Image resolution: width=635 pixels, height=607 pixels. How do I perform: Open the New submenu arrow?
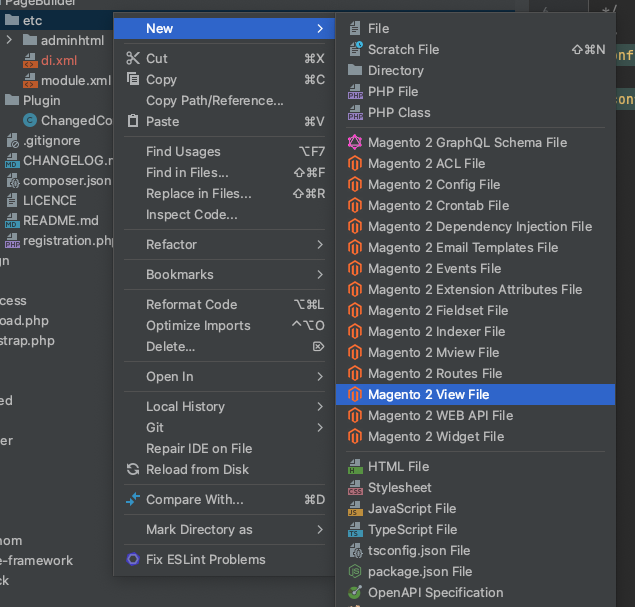point(320,28)
